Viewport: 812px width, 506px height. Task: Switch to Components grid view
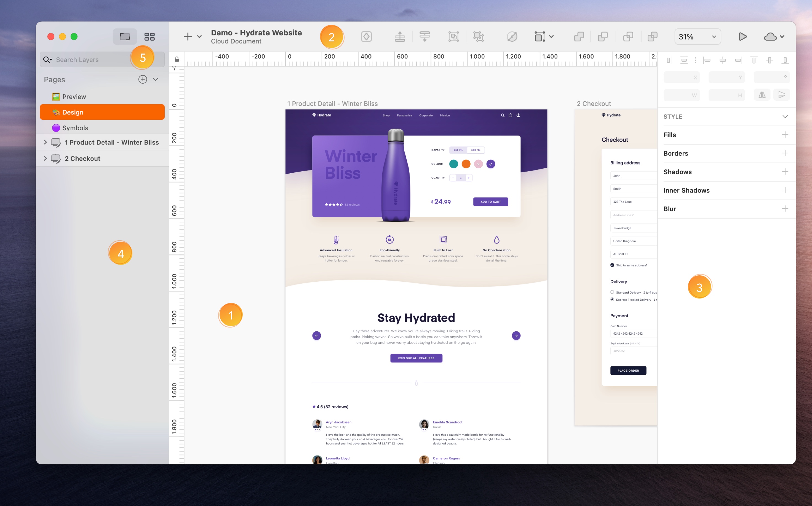click(149, 36)
